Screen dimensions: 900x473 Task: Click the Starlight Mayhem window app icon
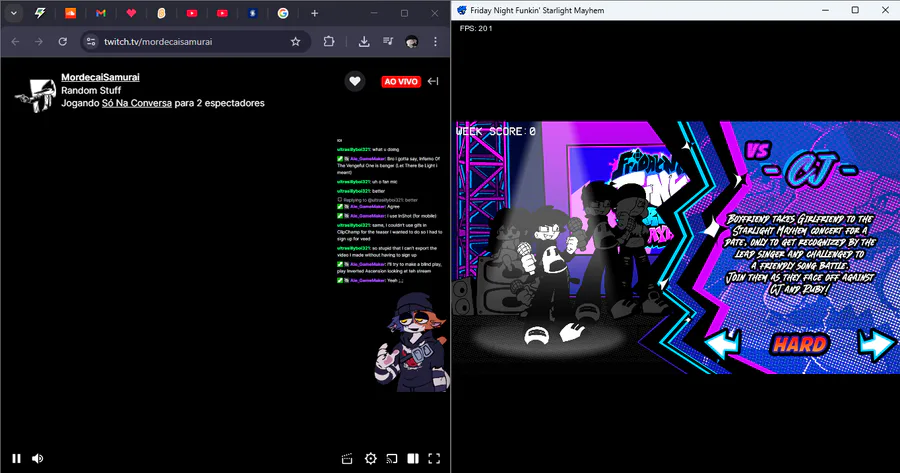point(461,10)
